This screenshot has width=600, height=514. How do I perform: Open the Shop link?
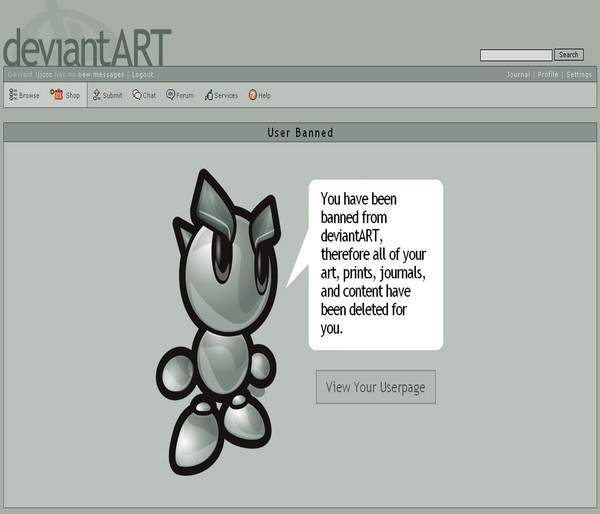click(73, 95)
